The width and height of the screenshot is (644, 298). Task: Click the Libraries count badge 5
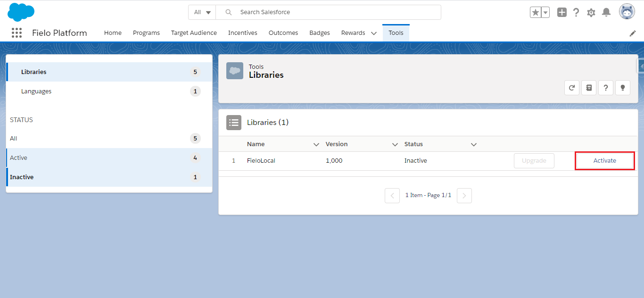point(195,72)
